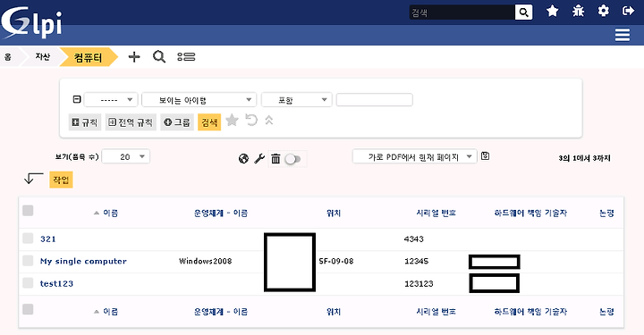Screen dimensions: 644x335
Task: Sort by 이름 in bottom header
Action: pyautogui.click(x=110, y=312)
